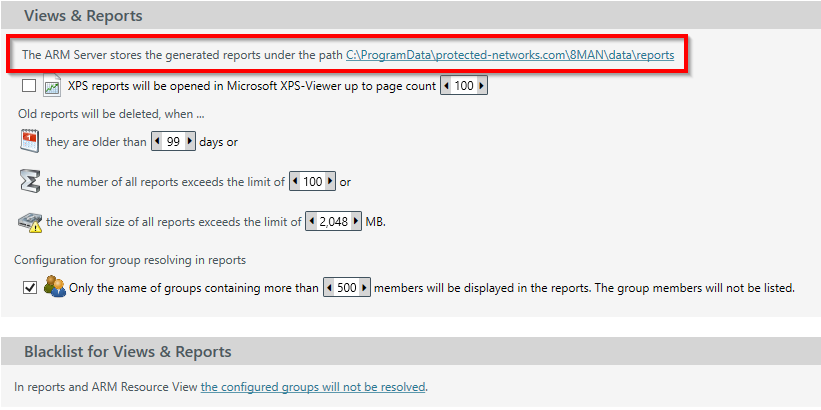Click the XPS report chart icon

click(x=52, y=87)
